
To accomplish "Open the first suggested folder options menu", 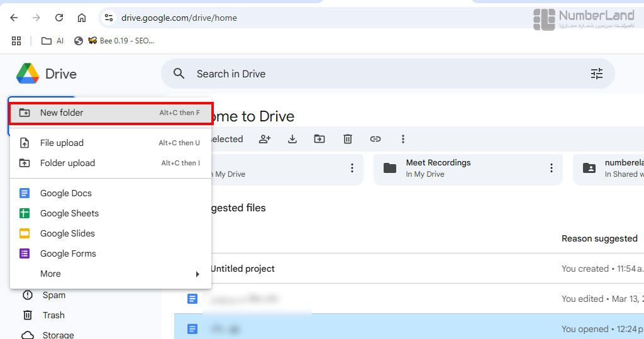I will 352,168.
